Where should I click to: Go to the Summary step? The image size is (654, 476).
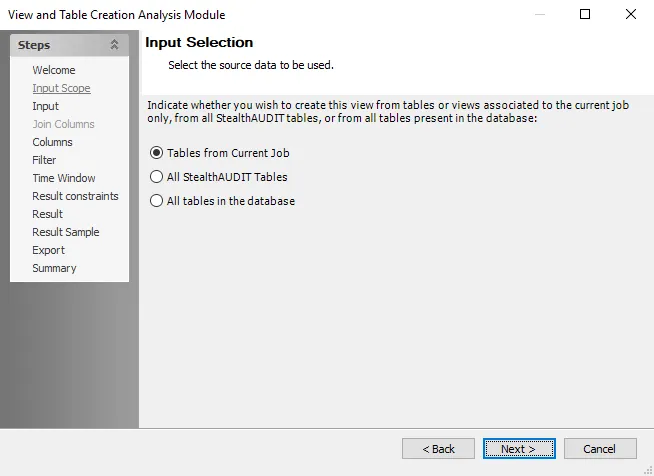click(54, 268)
